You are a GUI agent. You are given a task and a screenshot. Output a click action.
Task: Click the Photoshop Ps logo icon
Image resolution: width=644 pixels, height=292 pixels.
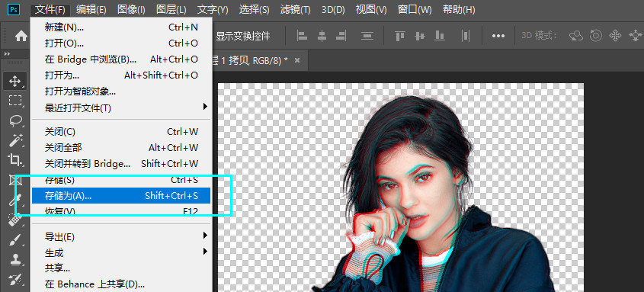[14, 9]
